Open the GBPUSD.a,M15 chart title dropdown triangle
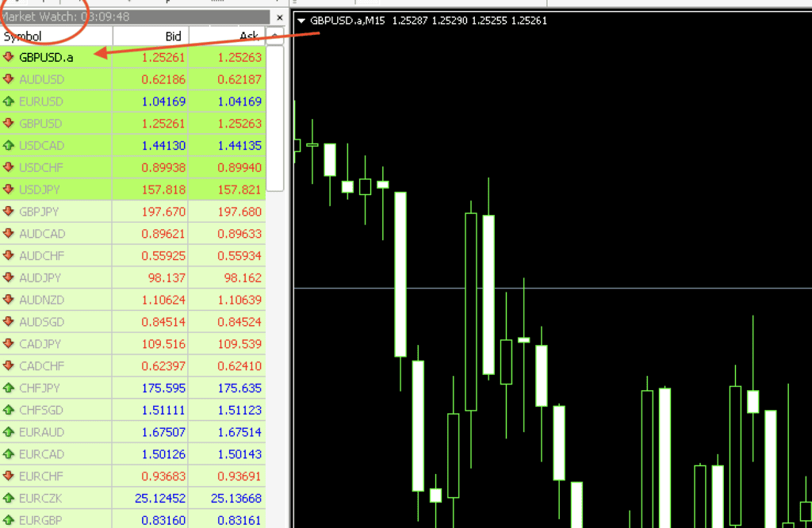This screenshot has height=528, width=812. pos(301,21)
